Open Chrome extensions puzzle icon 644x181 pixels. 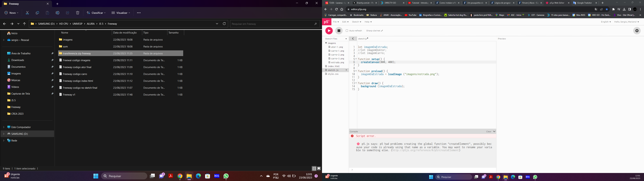click(613, 9)
